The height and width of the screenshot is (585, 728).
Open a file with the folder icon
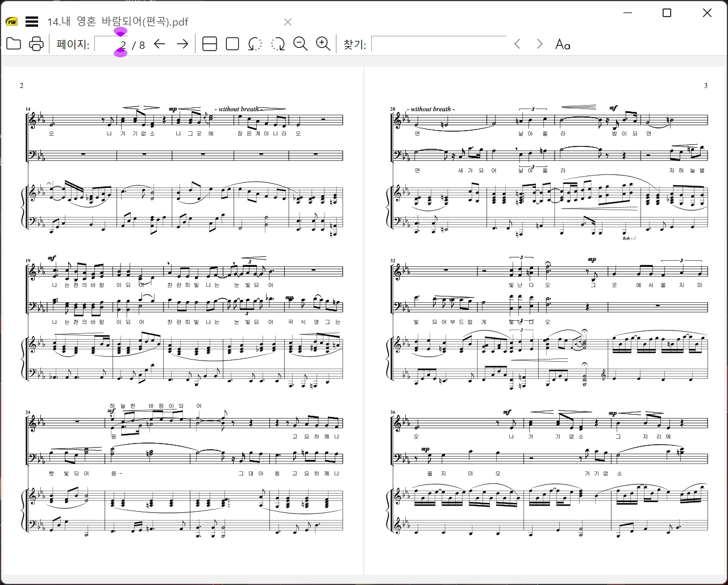(14, 44)
